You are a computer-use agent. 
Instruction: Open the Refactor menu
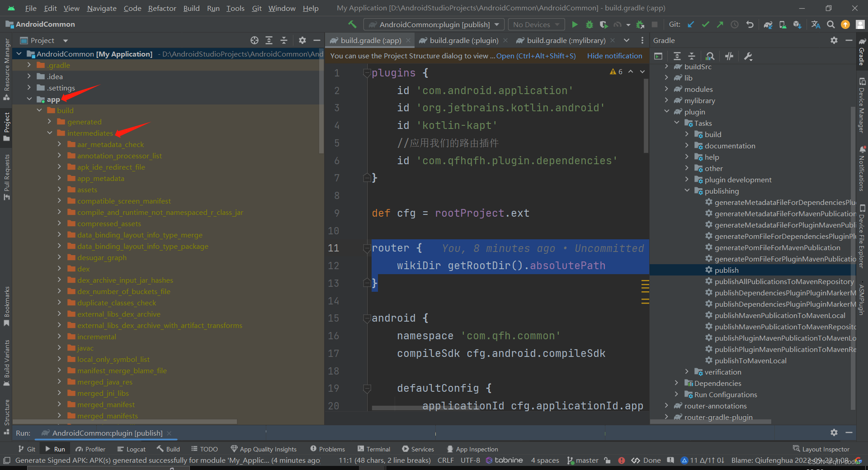pos(162,8)
